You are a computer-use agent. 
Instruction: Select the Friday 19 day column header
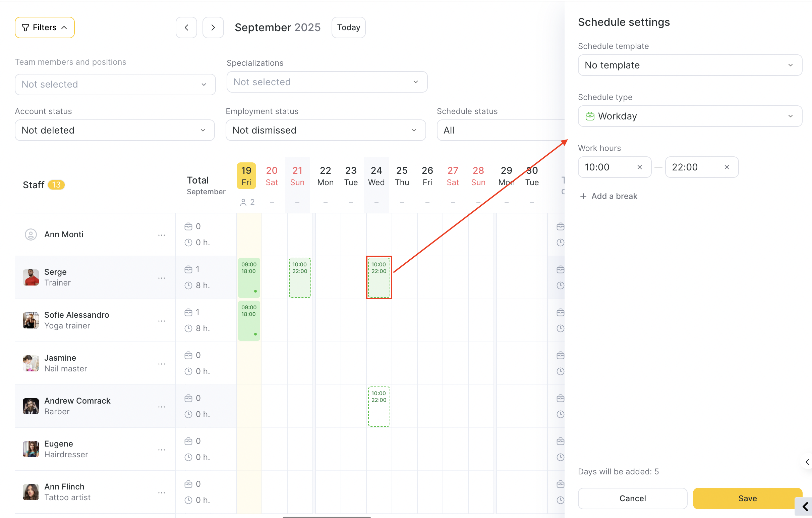click(x=246, y=176)
